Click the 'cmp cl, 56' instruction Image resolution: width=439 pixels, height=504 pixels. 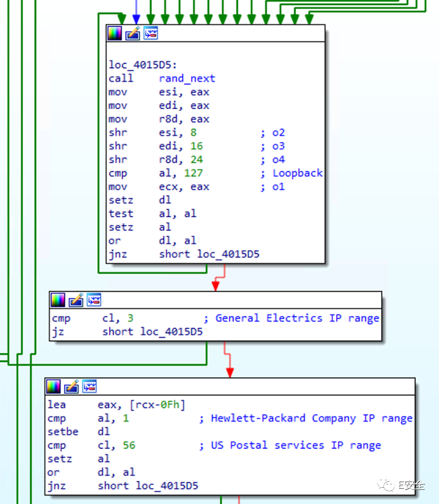[x=91, y=445]
